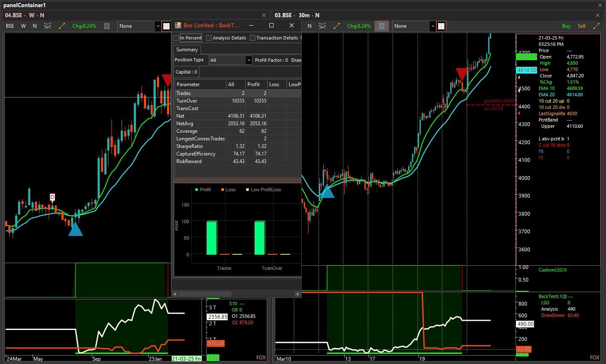This screenshot has height=364, width=606.
Task: Click the blue up-arrow buy signal on 30m chart
Action: point(327,191)
